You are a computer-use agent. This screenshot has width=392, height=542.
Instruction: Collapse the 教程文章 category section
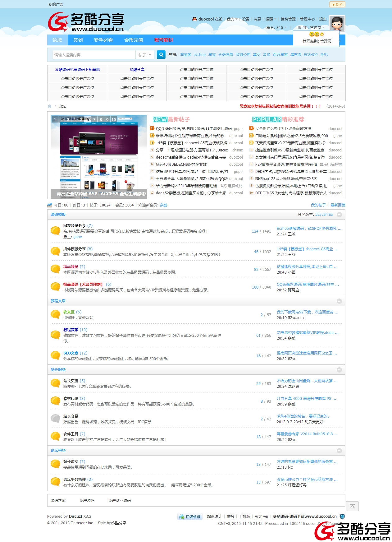point(339,301)
